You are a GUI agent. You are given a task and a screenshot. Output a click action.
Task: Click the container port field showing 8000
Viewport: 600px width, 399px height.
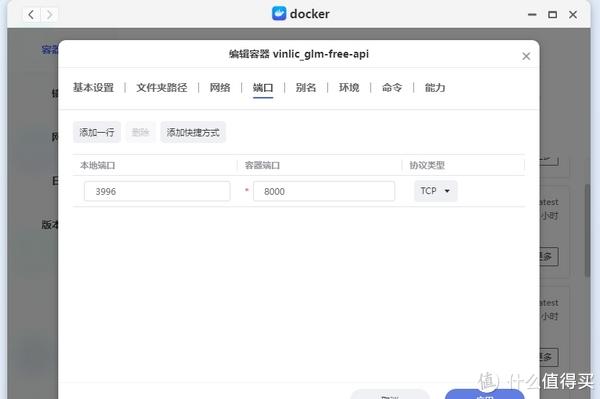324,191
